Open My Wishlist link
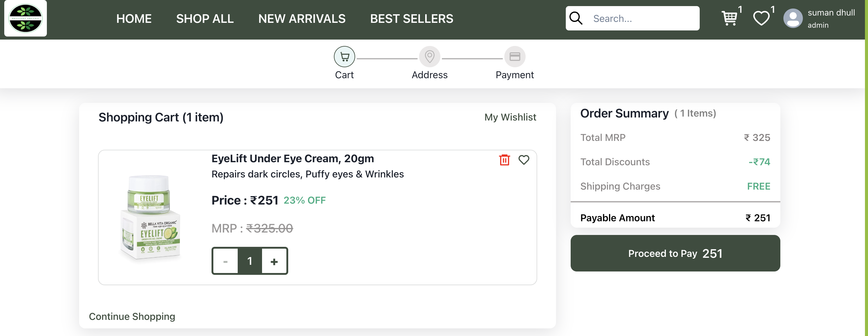This screenshot has width=868, height=336. 510,117
